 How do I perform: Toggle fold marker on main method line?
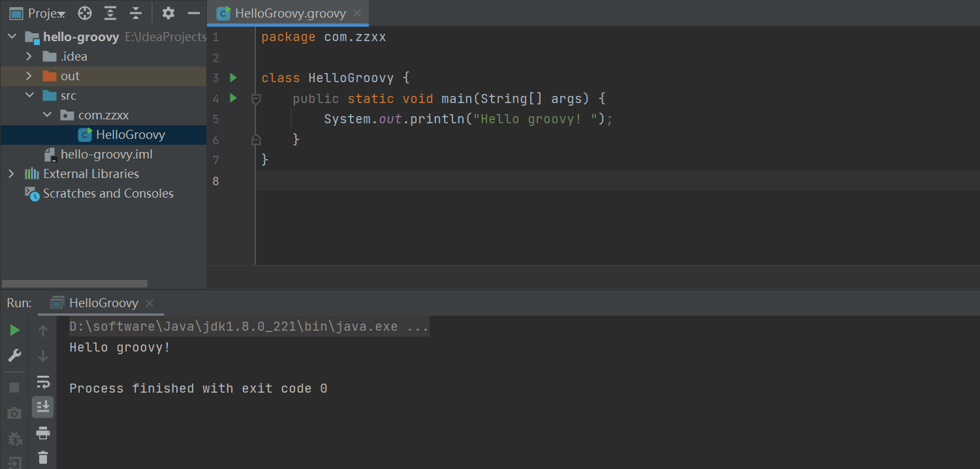tap(256, 99)
